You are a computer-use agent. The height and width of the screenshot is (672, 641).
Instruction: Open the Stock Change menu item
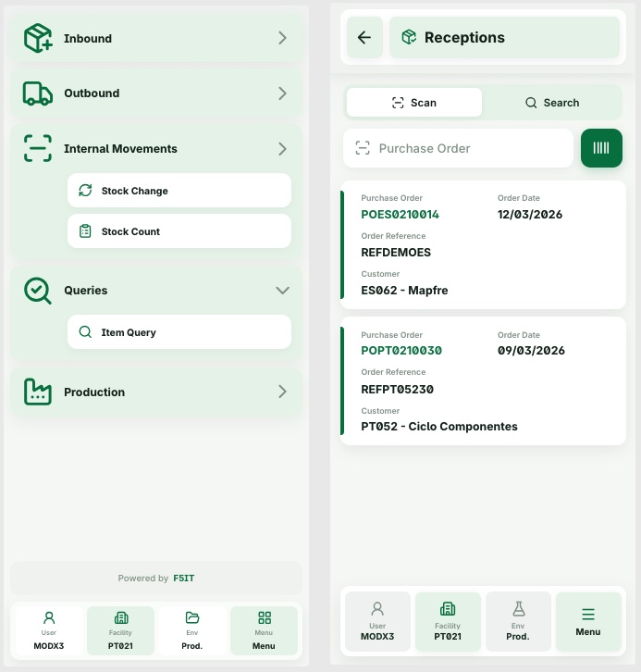179,191
